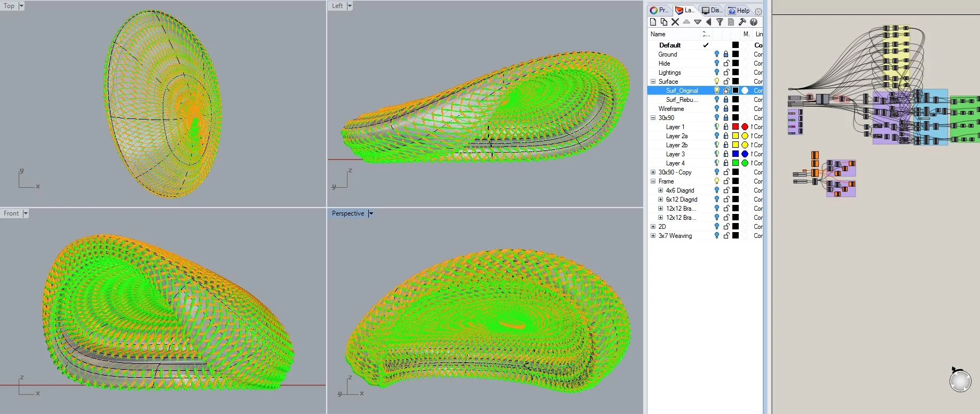Open the Left viewport dropdown arrow
This screenshot has height=414, width=980.
tap(350, 6)
